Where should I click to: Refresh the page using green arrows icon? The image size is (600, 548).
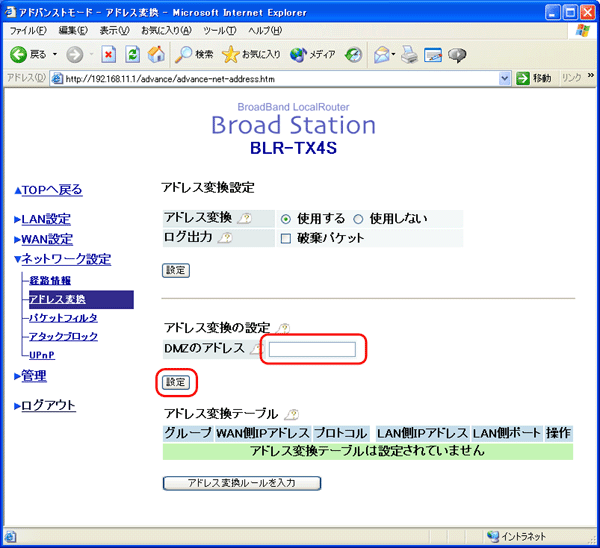132,55
